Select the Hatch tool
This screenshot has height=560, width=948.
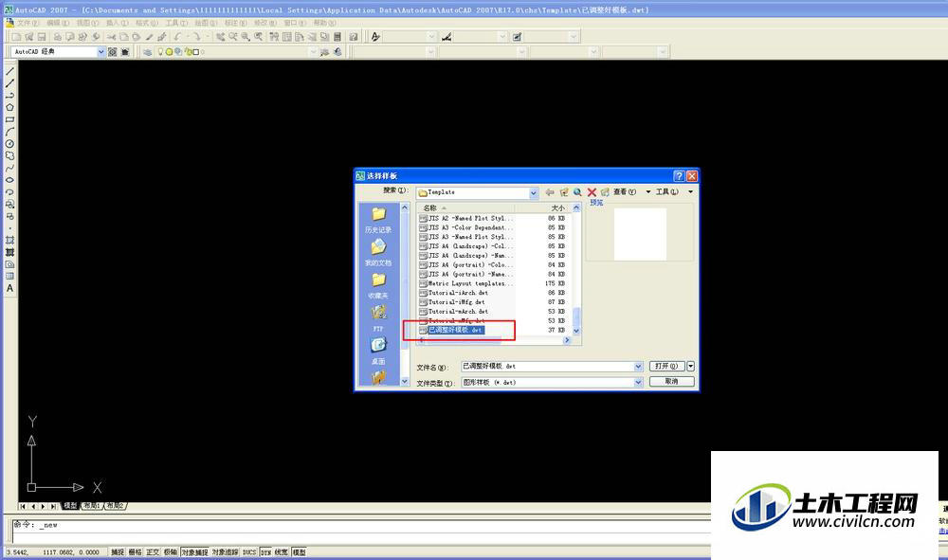[x=9, y=240]
